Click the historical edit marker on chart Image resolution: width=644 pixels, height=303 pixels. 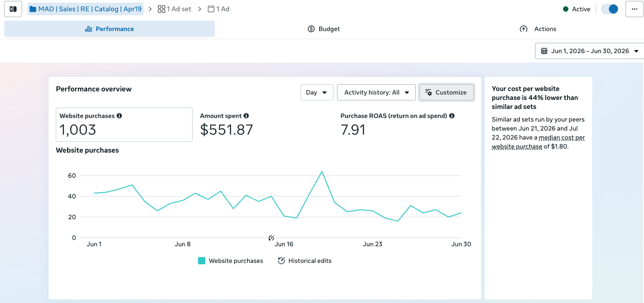click(x=271, y=238)
